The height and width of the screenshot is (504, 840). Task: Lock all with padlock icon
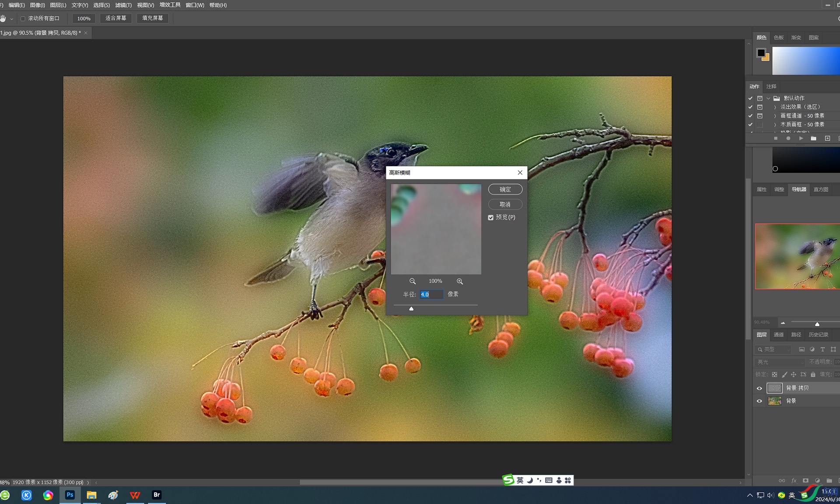tap(813, 374)
